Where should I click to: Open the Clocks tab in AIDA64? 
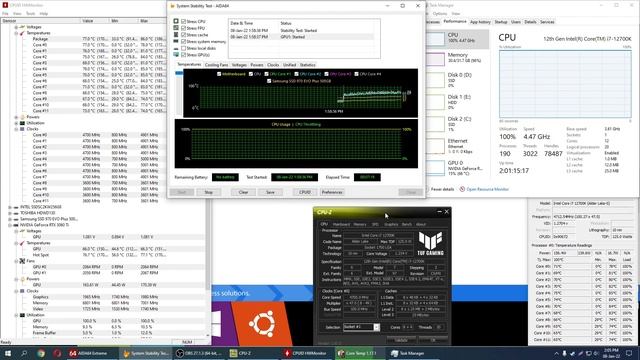point(273,65)
